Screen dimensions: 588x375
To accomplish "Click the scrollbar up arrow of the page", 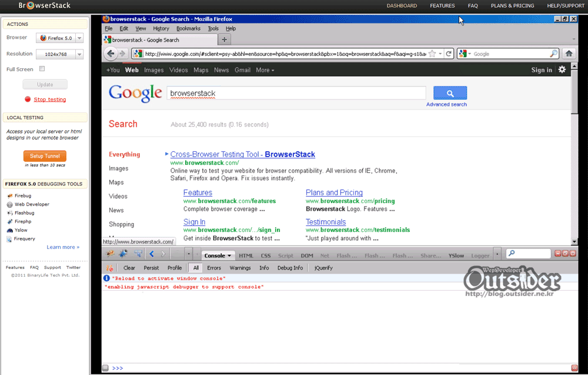I will point(574,66).
